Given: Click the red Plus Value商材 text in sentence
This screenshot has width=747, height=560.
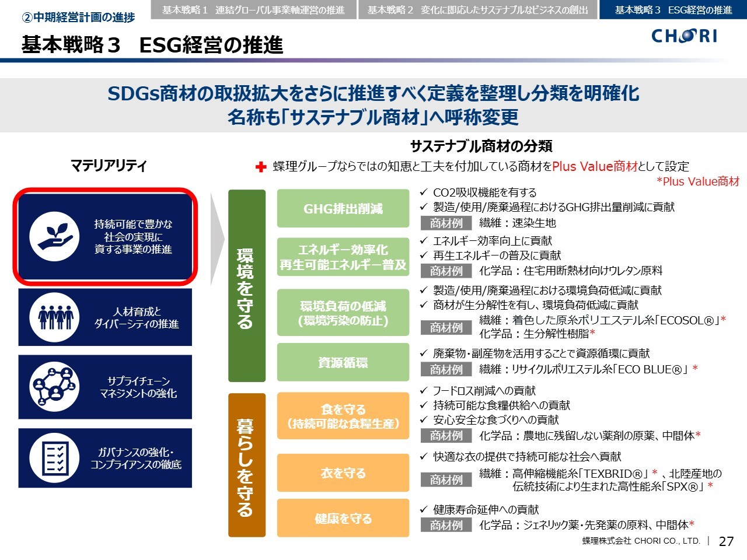Looking at the screenshot, I should coord(595,166).
